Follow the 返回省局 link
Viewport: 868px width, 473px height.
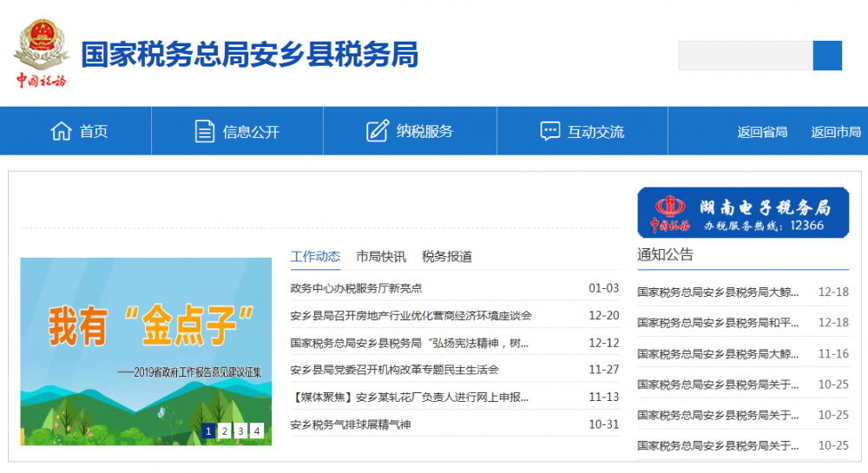(x=762, y=132)
